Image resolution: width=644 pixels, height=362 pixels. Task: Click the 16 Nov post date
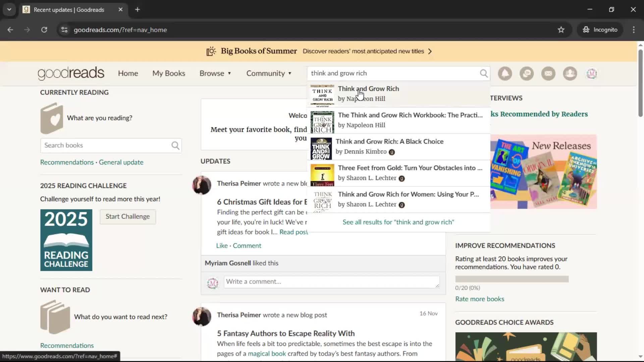click(428, 313)
